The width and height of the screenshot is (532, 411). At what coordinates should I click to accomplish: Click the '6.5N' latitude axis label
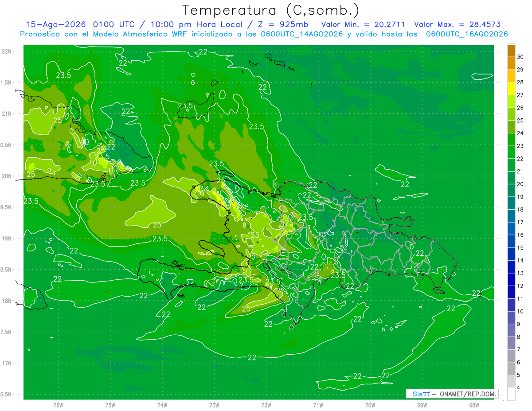tap(7, 394)
